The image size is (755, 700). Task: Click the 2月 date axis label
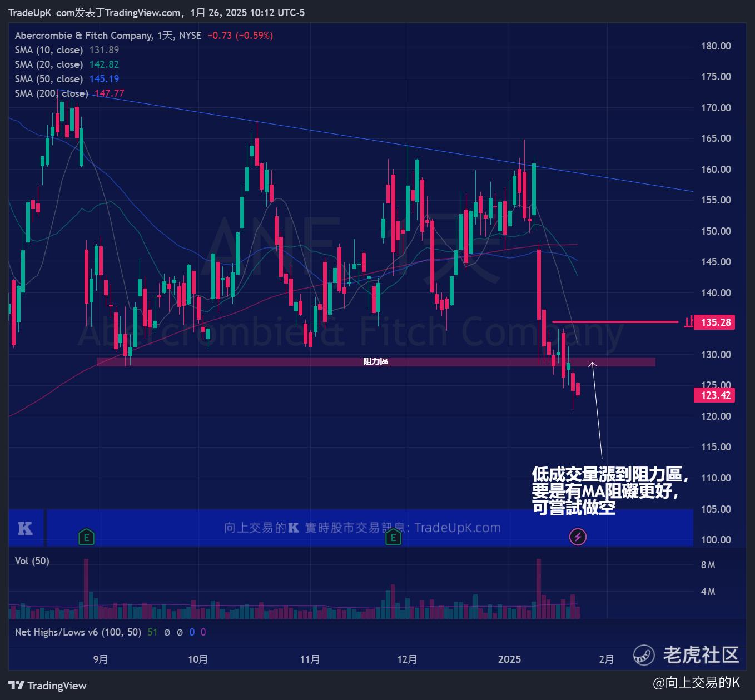pyautogui.click(x=607, y=659)
